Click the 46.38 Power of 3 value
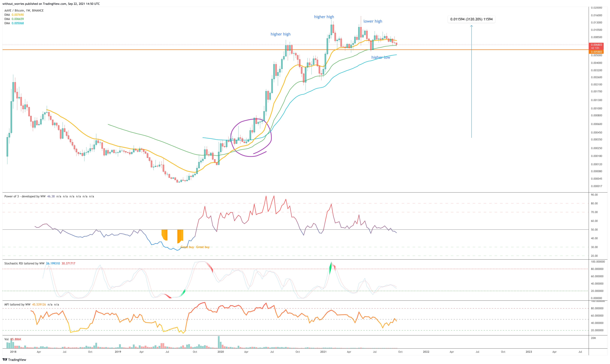 [51, 196]
